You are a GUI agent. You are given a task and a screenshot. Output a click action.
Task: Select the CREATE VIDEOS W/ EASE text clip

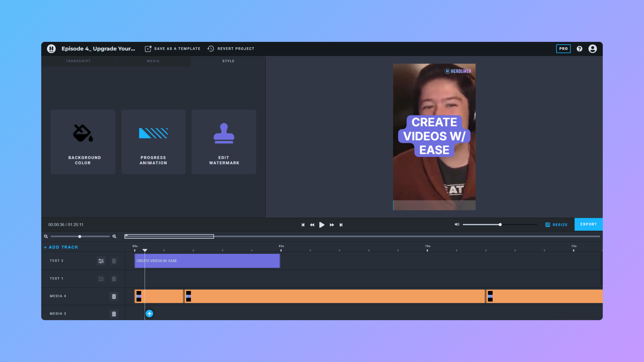207,261
